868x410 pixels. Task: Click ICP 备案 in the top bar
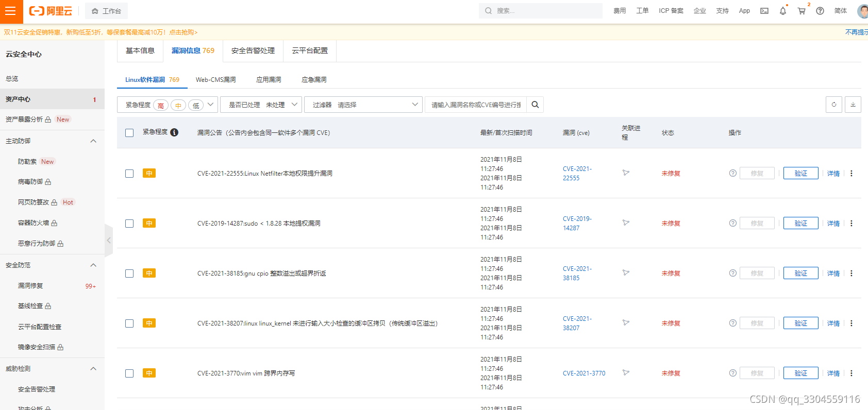coord(671,11)
